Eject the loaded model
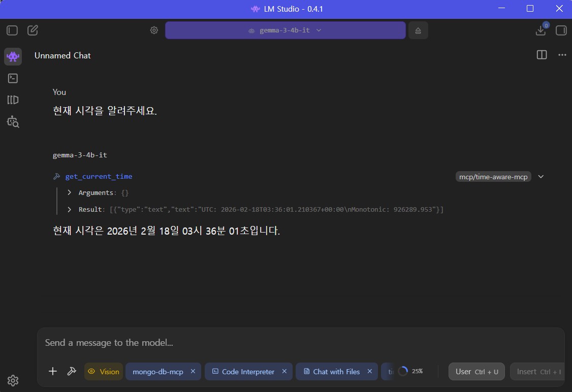Viewport: 572px width, 392px height. click(x=418, y=30)
